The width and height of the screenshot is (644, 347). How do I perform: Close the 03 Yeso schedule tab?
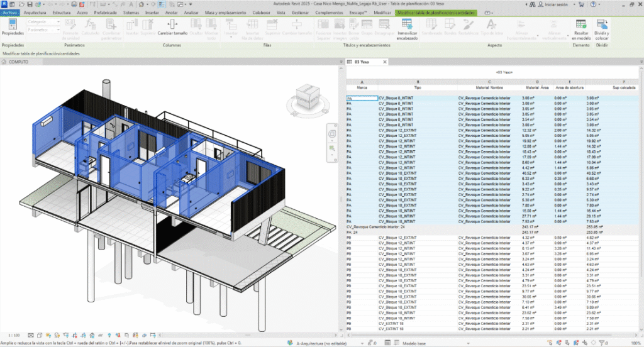point(385,62)
